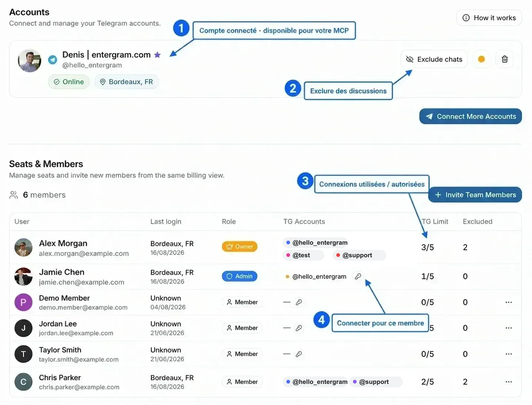532x405 pixels.
Task: Click link icon in Demo Member row
Action: [299, 302]
